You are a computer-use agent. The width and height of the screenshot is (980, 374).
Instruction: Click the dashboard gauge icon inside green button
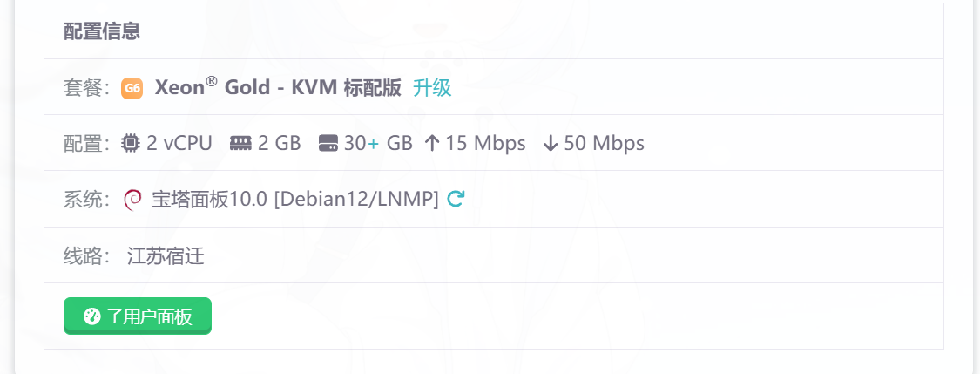point(91,316)
